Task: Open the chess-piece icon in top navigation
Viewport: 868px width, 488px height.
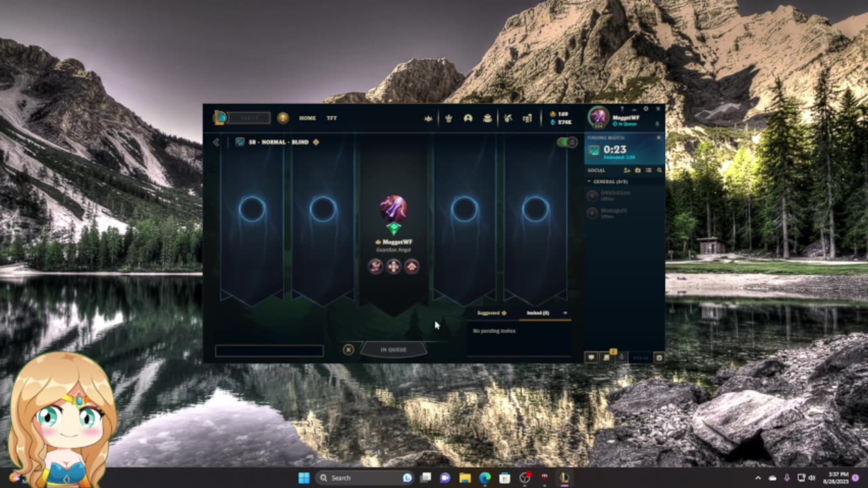Action: click(x=448, y=118)
